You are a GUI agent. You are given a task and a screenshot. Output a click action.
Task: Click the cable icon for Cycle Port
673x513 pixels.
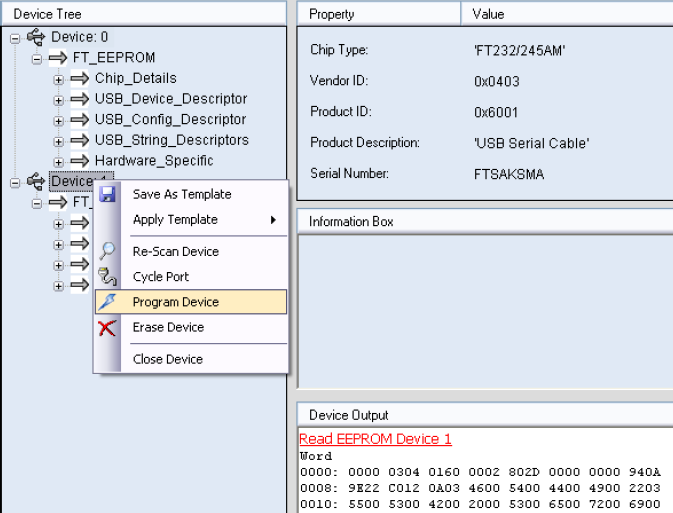coord(107,276)
